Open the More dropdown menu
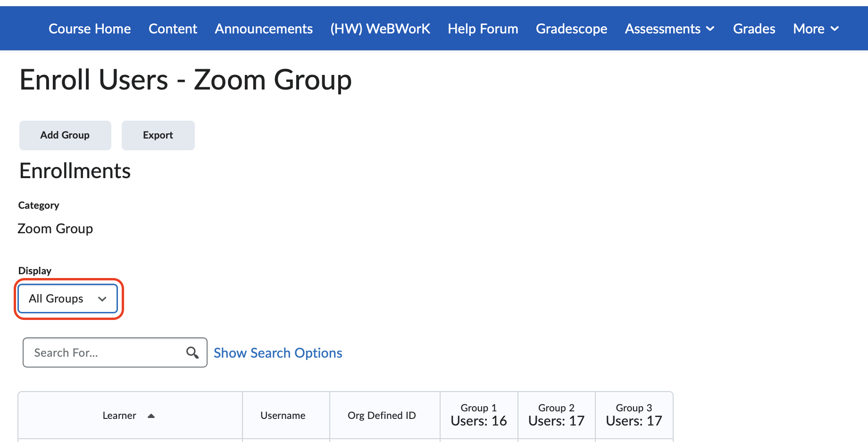868x442 pixels. [x=816, y=28]
